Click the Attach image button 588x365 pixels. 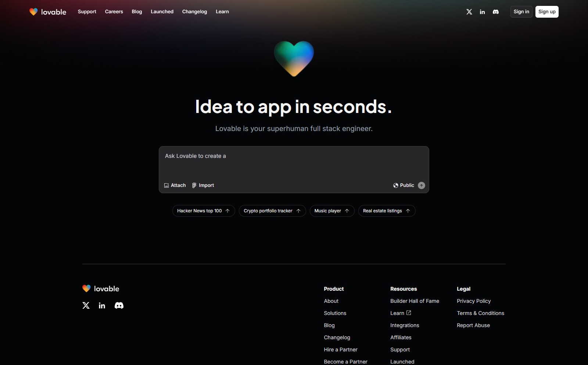(x=175, y=185)
